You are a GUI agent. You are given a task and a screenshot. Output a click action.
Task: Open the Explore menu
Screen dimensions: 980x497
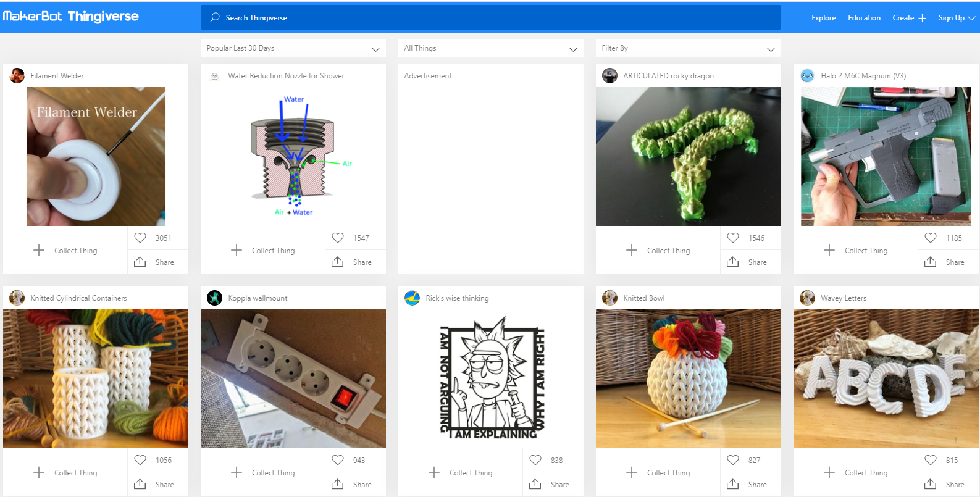(823, 18)
